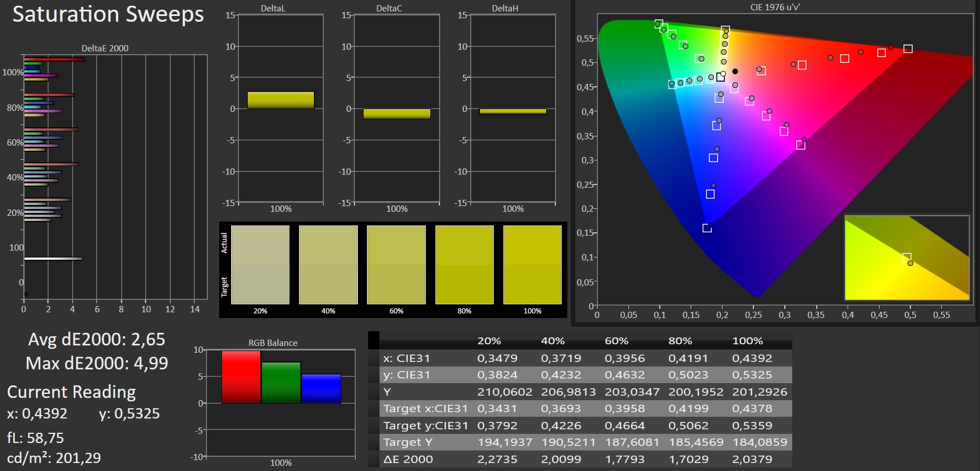The height and width of the screenshot is (471, 980).
Task: Select the 40% yellow saturation swatch
Action: 328,265
